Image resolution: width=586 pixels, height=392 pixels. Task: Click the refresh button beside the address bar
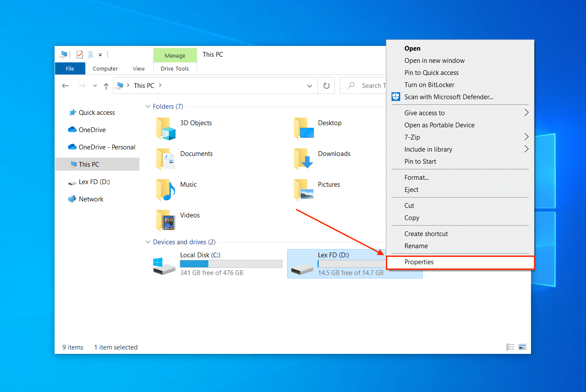pos(326,85)
